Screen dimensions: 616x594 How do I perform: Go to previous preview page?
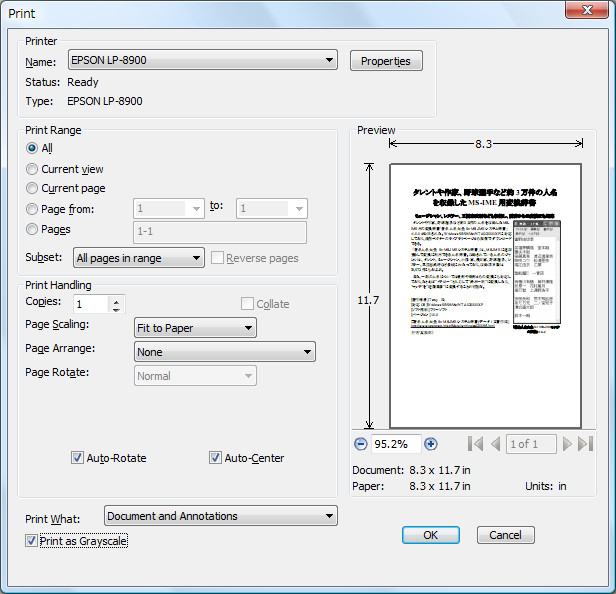495,444
